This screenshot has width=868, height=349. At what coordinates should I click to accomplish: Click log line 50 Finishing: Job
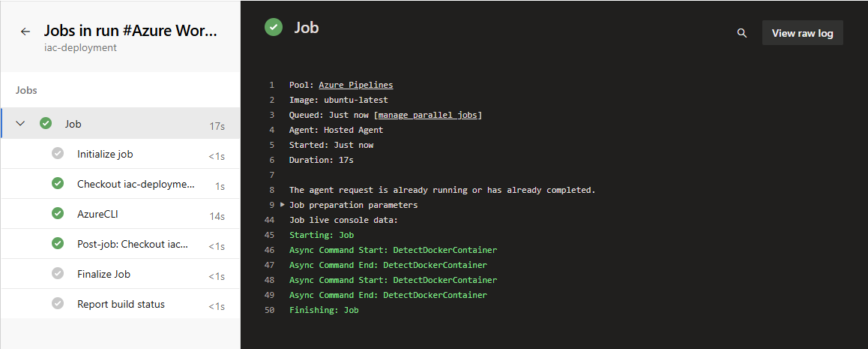coord(324,310)
